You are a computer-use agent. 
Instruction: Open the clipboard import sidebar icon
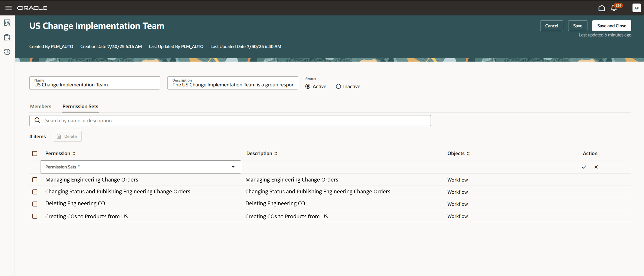click(x=7, y=37)
